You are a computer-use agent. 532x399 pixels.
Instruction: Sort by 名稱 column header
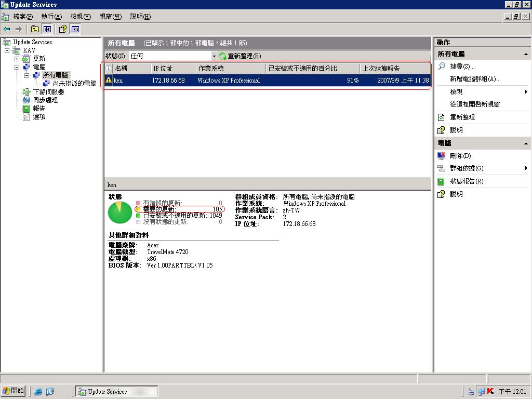(131, 68)
